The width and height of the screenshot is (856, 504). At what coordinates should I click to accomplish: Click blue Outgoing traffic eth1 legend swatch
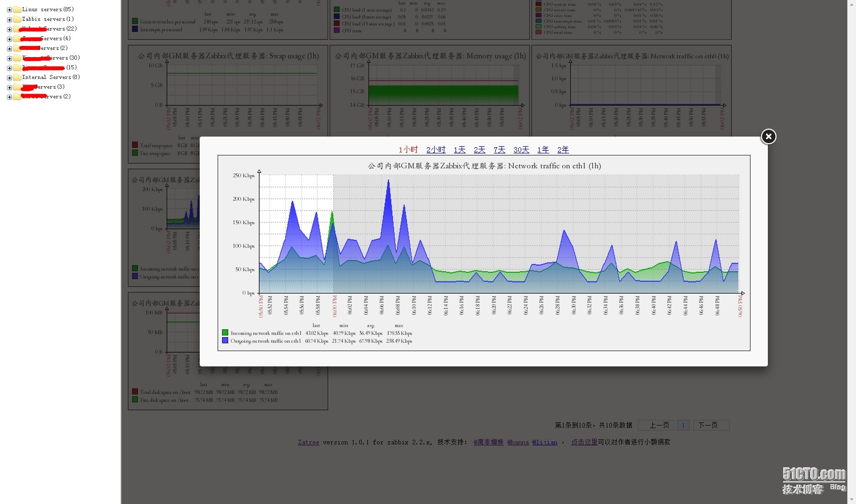coord(225,340)
